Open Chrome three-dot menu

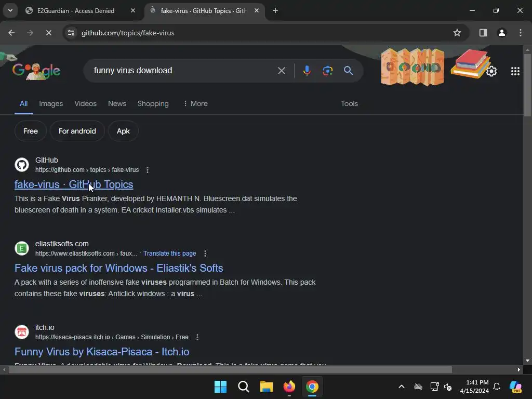(x=520, y=33)
